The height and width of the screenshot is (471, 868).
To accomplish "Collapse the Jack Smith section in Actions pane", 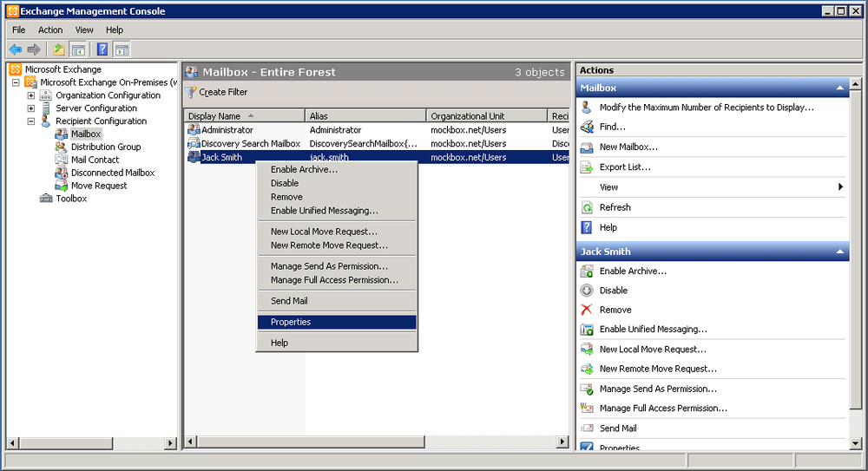I will tap(839, 252).
